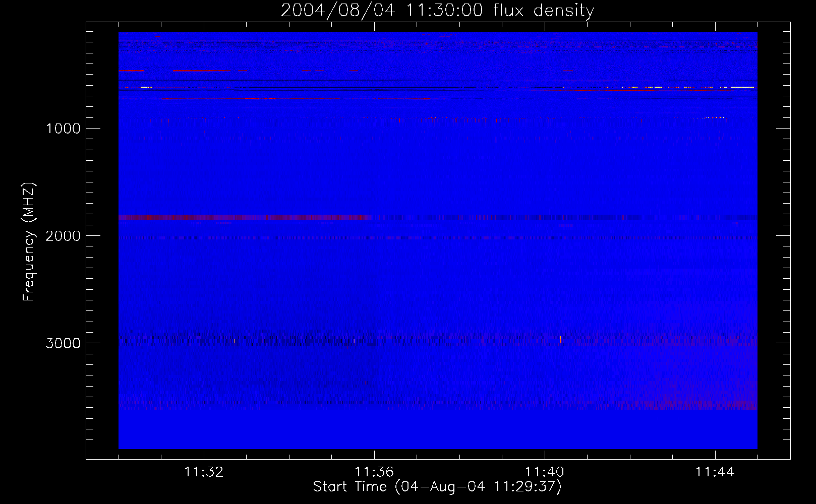Click the 11:40 time tick label
The width and height of the screenshot is (816, 504).
pos(545,472)
